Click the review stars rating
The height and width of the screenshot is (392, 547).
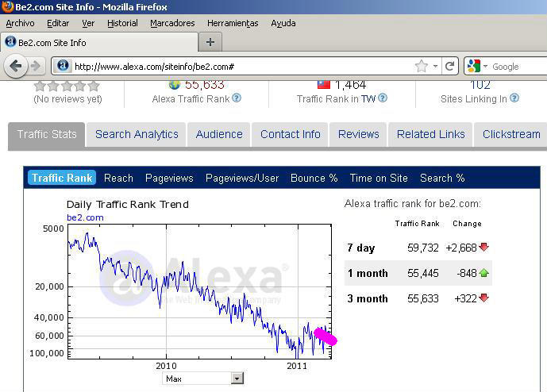click(x=67, y=86)
